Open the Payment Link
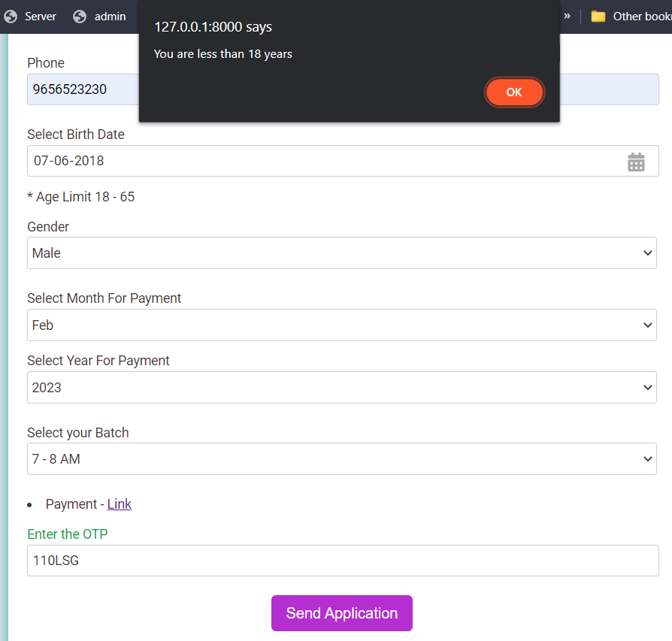This screenshot has height=641, width=672. 119,503
